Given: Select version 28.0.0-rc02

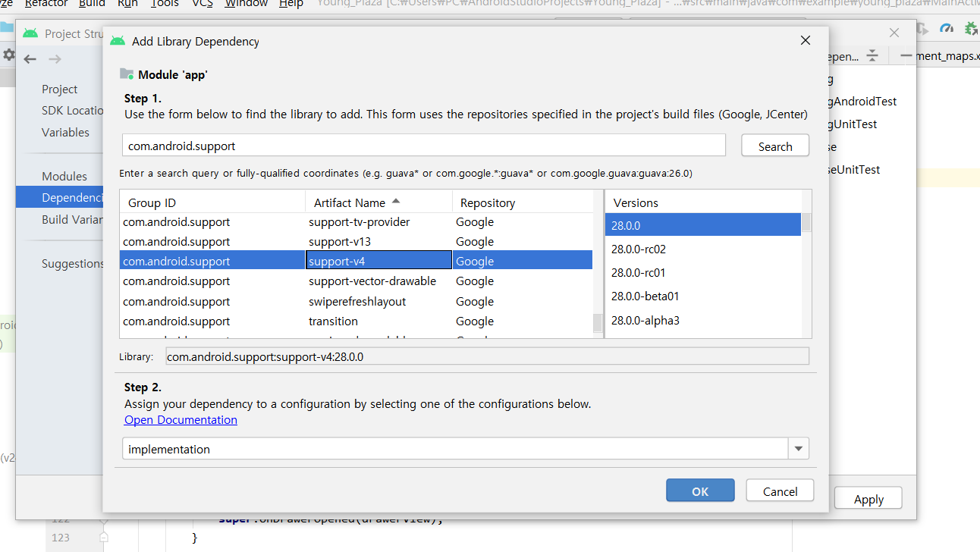Looking at the screenshot, I should pos(703,249).
